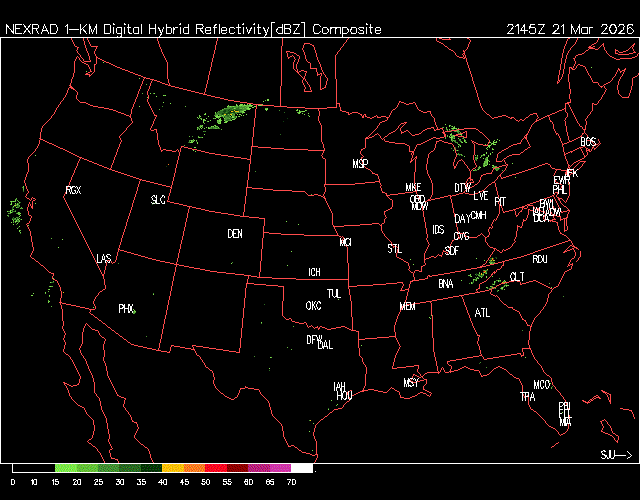Select the OKC station label
Viewport: 640px width, 500px height.
(x=313, y=305)
